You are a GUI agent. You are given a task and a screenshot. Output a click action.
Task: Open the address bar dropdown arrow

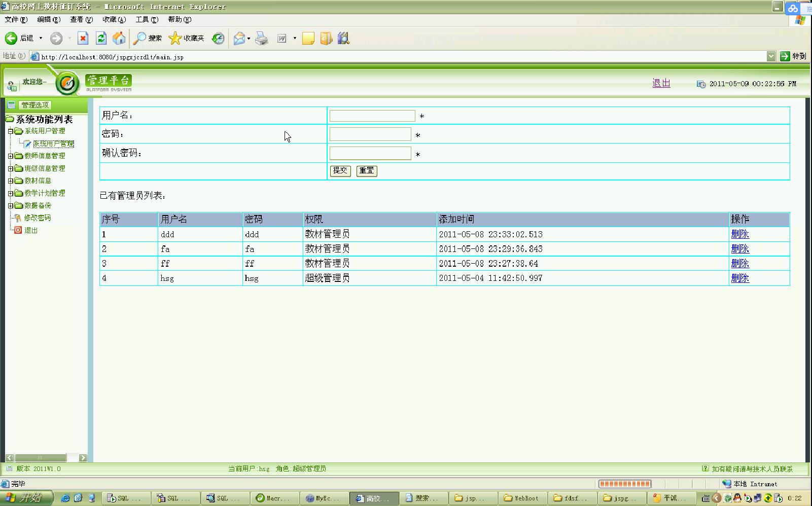point(771,56)
